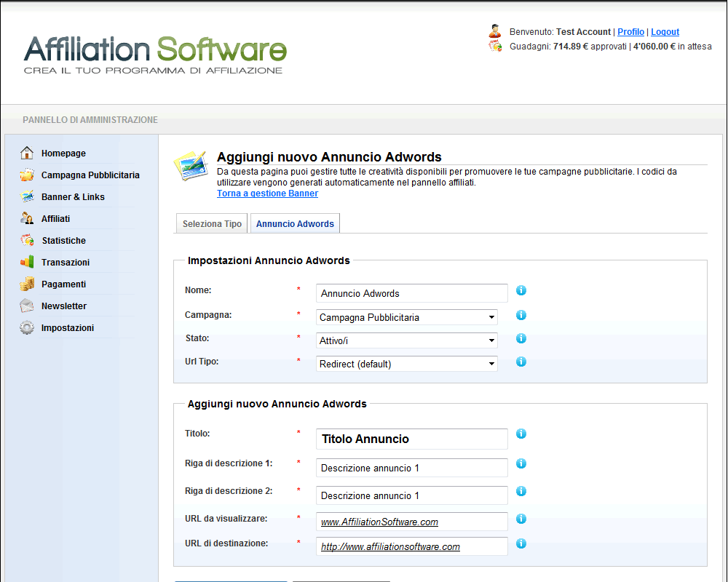Open the Transazioni menu item
The height and width of the screenshot is (582, 728).
(66, 262)
